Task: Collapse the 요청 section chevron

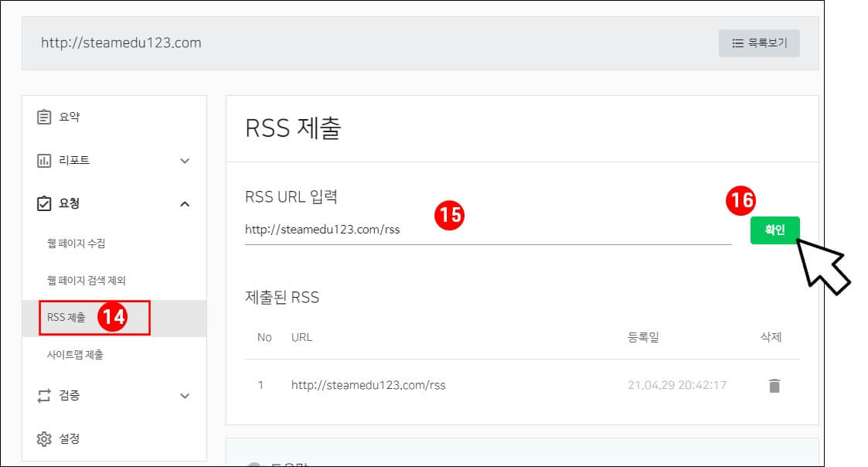Action: pos(184,203)
